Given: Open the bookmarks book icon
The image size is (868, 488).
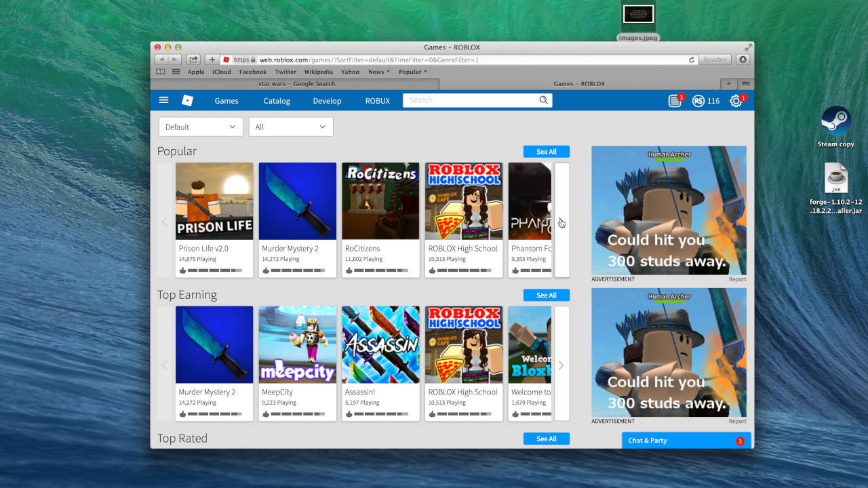Looking at the screenshot, I should (161, 72).
